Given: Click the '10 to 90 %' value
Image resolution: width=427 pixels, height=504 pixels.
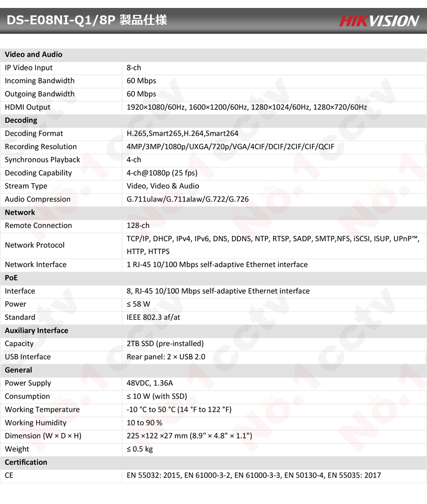Looking at the screenshot, I should click(144, 423).
